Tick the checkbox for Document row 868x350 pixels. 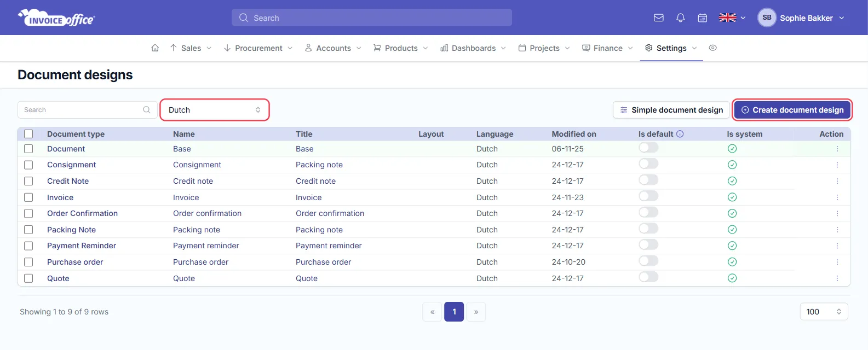coord(28,149)
